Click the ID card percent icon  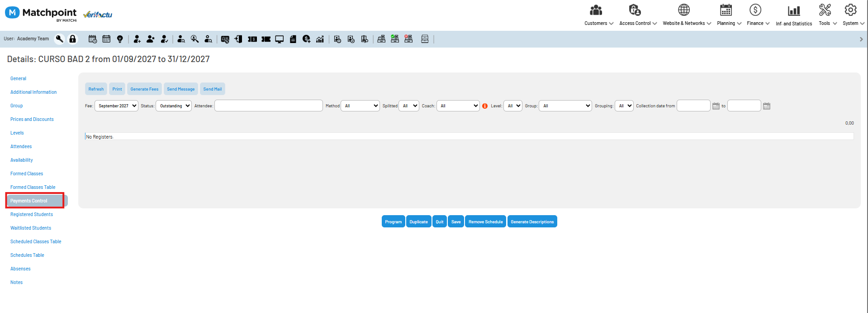[225, 39]
